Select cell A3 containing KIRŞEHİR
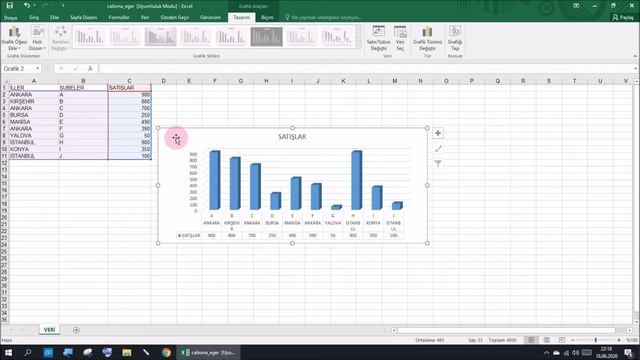Screen dimensions: 640x360 [x=33, y=101]
